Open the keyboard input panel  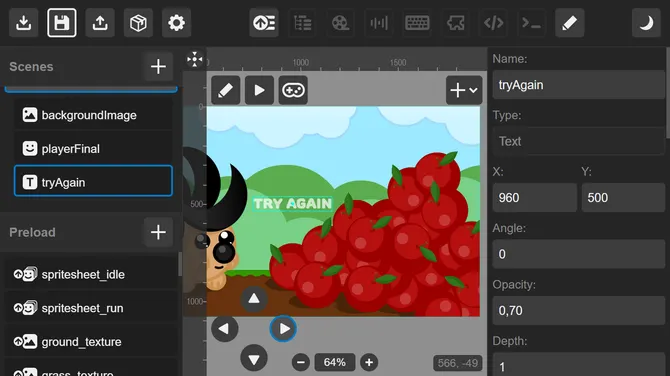417,23
